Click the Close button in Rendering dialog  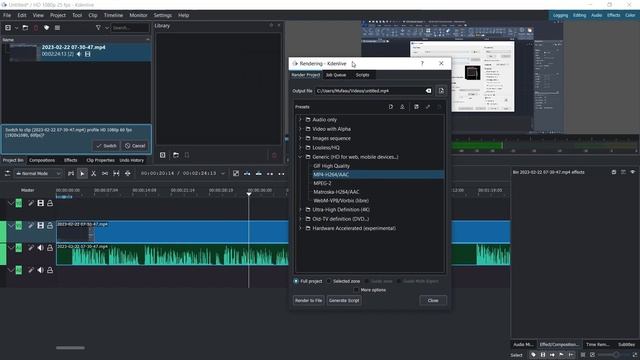(433, 300)
